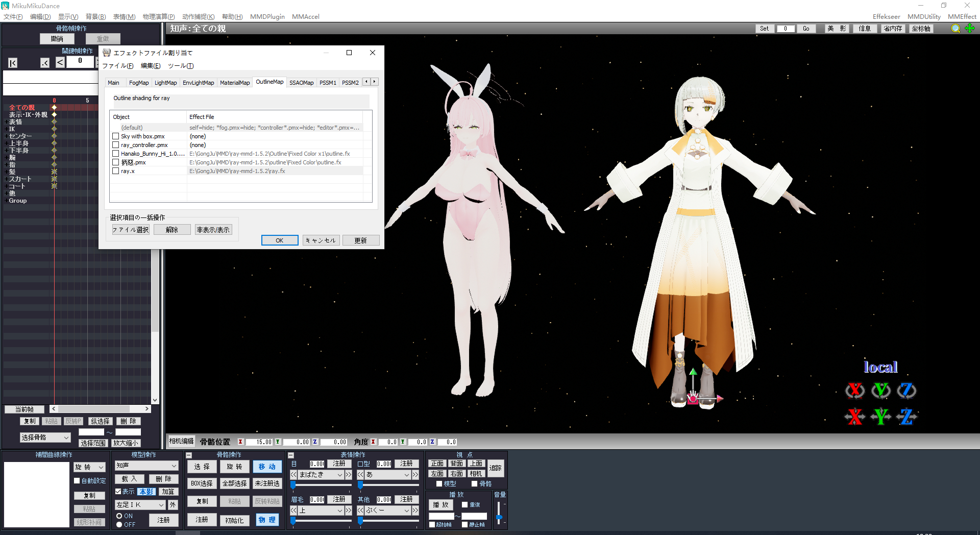Toggle the 表示 model display checkbox
This screenshot has width=980, height=535.
tap(118, 492)
